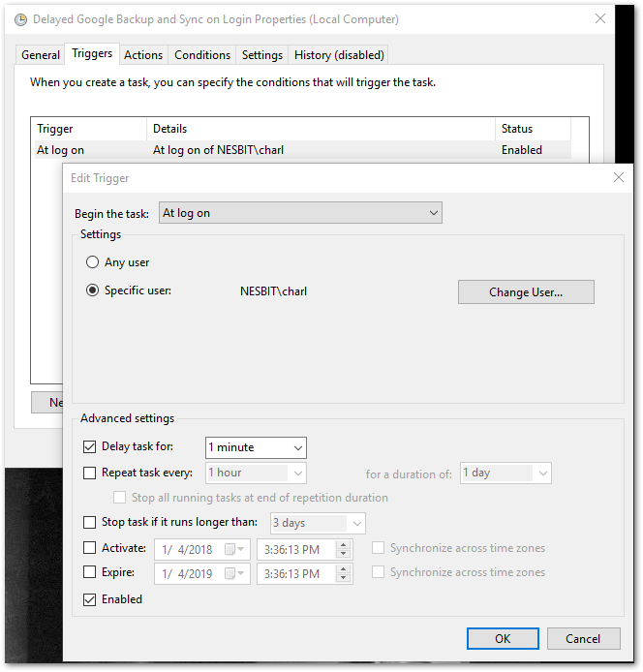Close the Edit Trigger dialog

(x=618, y=177)
